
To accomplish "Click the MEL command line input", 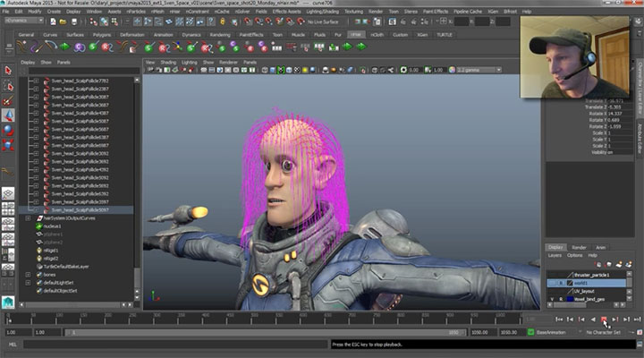I will 176,345.
